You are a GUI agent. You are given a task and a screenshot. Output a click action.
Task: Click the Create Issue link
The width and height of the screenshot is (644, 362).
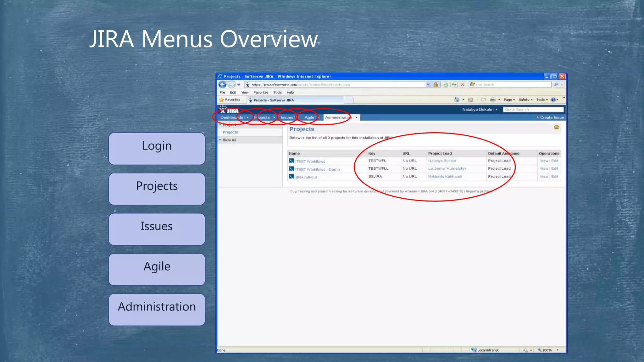coord(550,118)
